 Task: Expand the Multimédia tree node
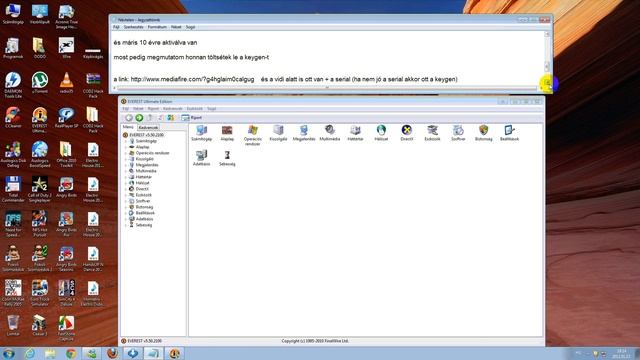point(126,171)
